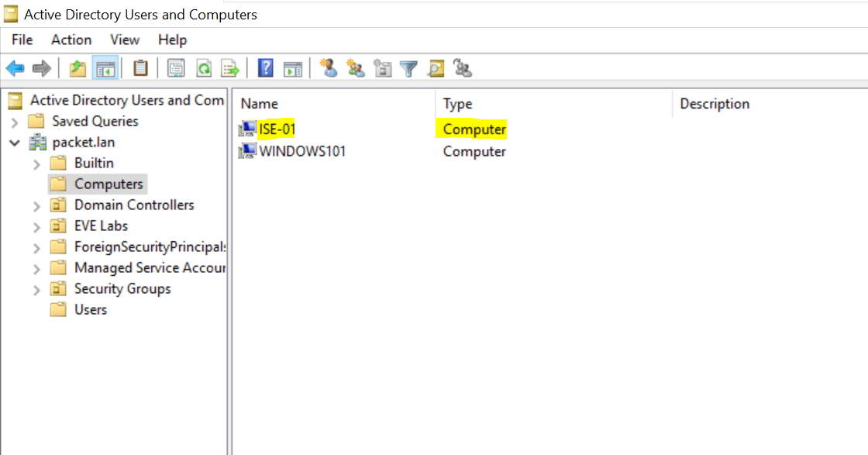This screenshot has height=455, width=868.
Task: Expand the Saved Queries node
Action: click(x=15, y=122)
